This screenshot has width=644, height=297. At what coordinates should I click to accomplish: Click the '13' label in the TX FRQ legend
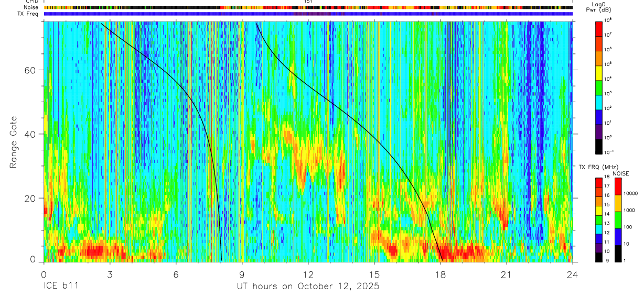[x=607, y=223]
